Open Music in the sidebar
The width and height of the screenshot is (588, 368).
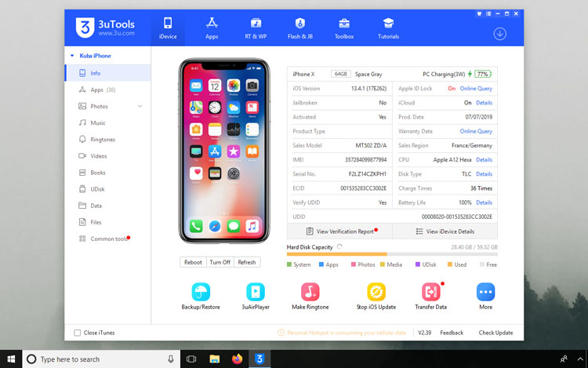(x=108, y=122)
